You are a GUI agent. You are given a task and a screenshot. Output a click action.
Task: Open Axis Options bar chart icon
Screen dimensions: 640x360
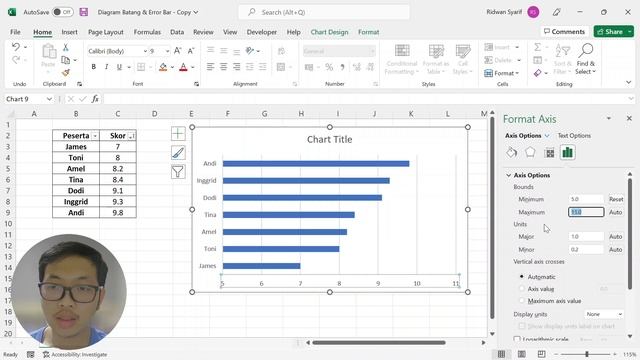(568, 153)
